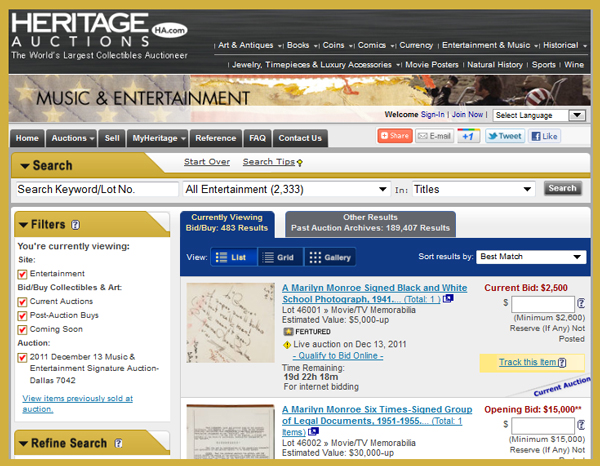Click the bid amount field for Lot 46001
600x466 pixels.
(543, 304)
